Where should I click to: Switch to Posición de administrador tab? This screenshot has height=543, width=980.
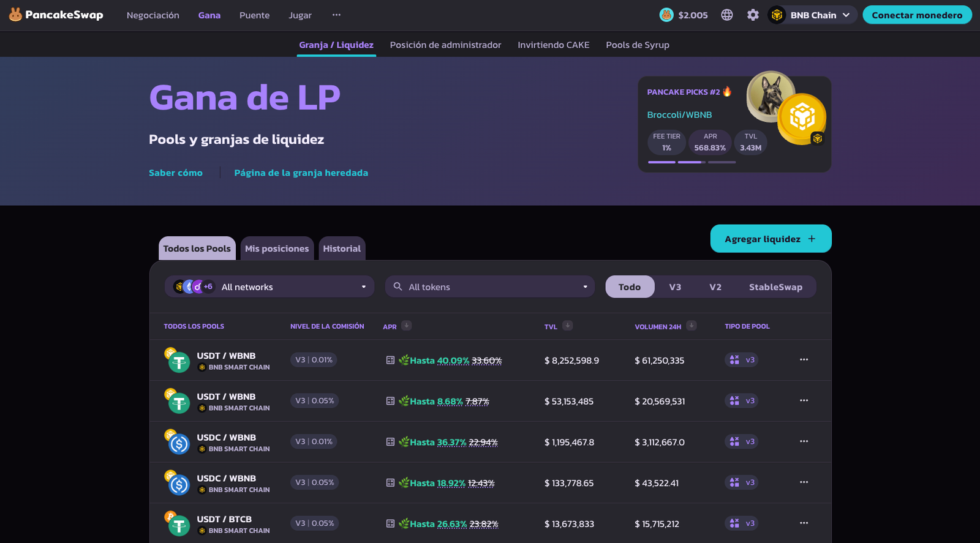pos(445,45)
